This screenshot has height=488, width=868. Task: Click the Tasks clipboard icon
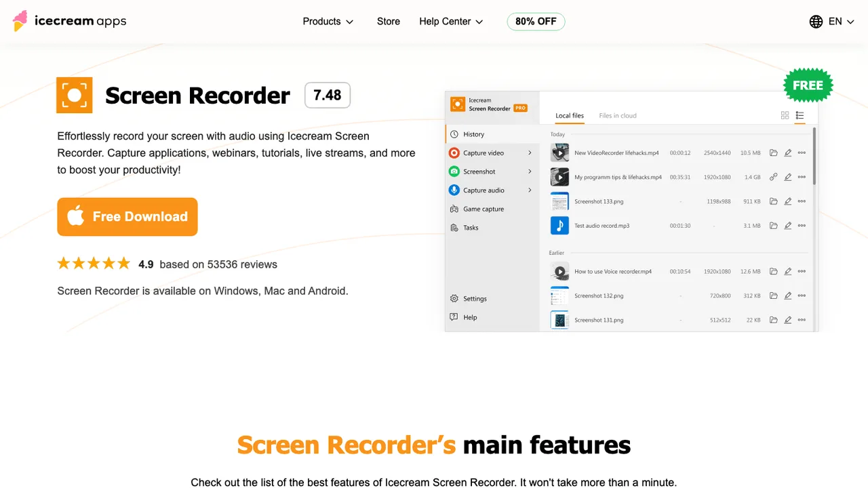(454, 228)
